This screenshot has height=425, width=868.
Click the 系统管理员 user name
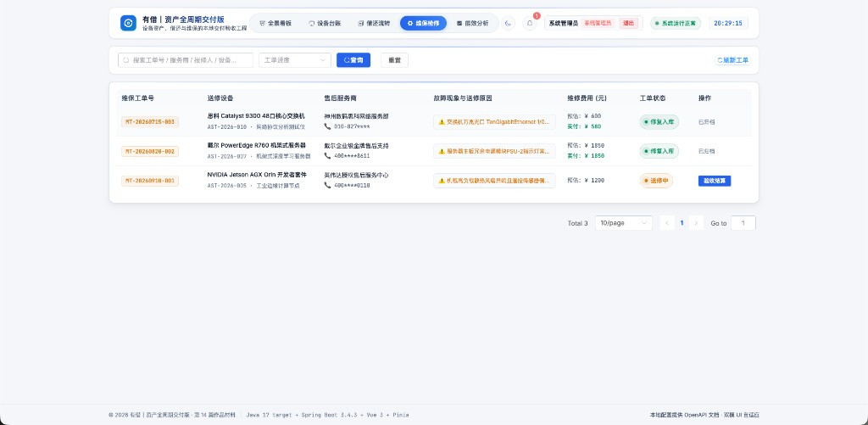coord(563,23)
